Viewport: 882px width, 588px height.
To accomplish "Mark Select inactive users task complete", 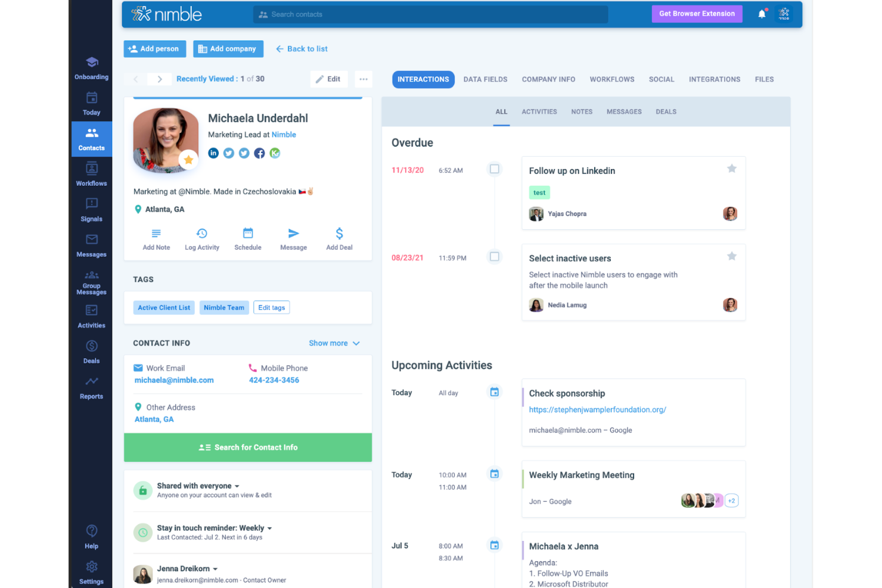I will (495, 257).
